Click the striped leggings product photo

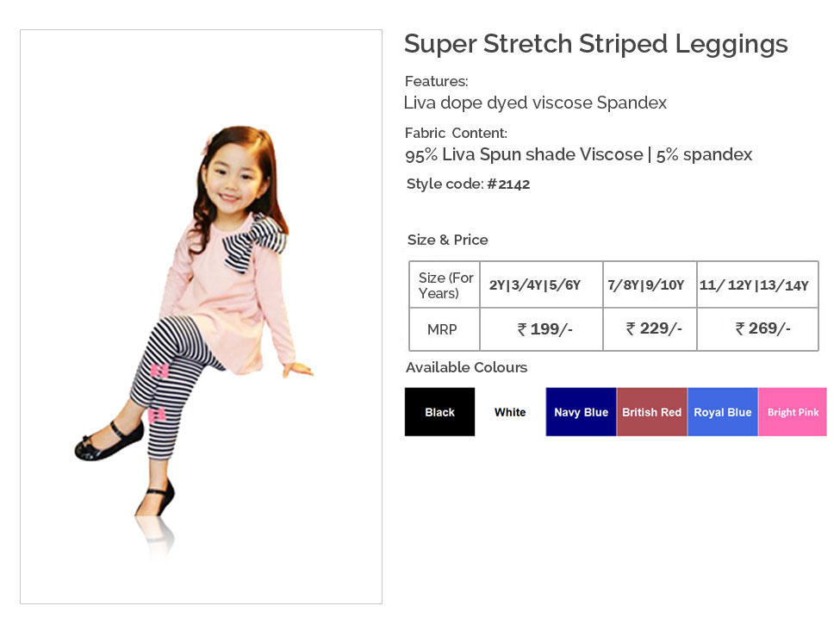201,316
